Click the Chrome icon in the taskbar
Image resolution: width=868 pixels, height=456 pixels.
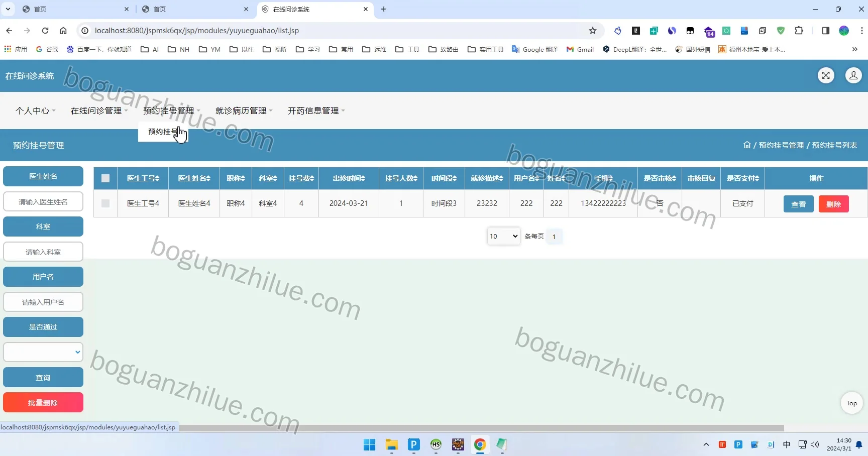[480, 444]
